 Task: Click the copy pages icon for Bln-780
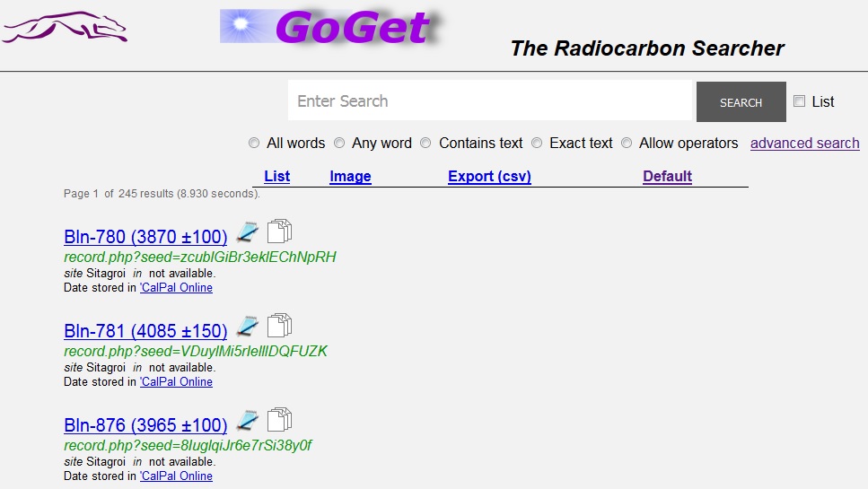279,231
